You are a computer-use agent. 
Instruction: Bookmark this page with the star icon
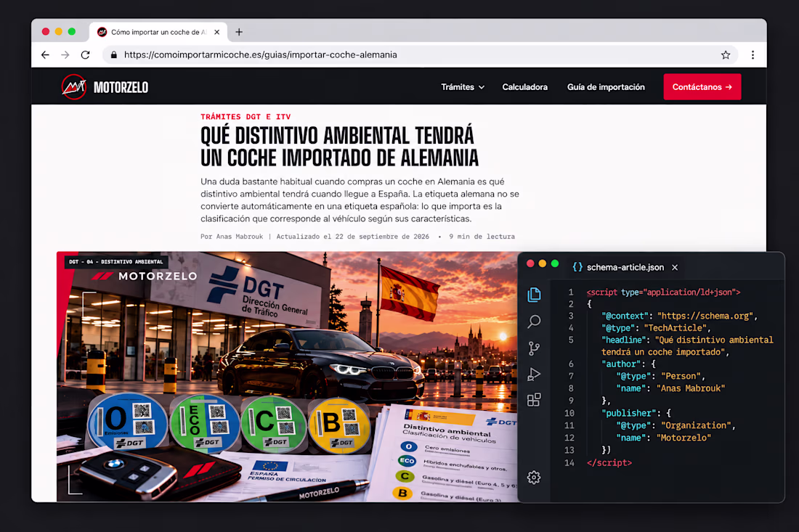coord(726,55)
